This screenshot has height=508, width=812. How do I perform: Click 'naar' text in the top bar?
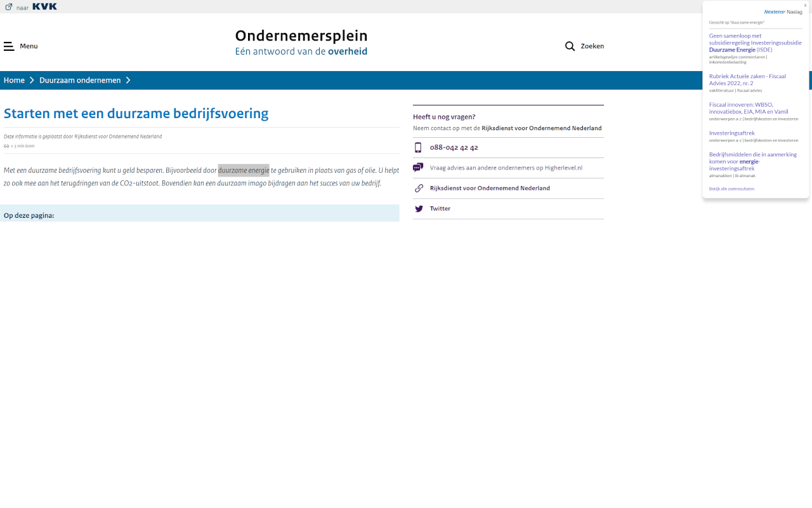22,7
